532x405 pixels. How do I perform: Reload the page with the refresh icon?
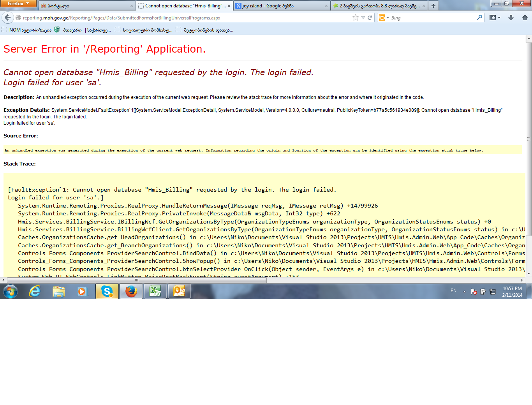pyautogui.click(x=370, y=18)
